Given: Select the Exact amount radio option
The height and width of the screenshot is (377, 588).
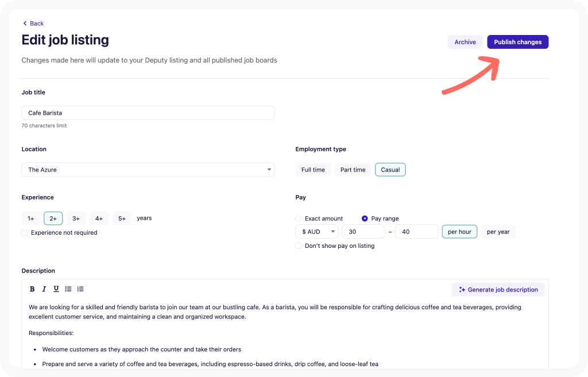Looking at the screenshot, I should (x=299, y=219).
